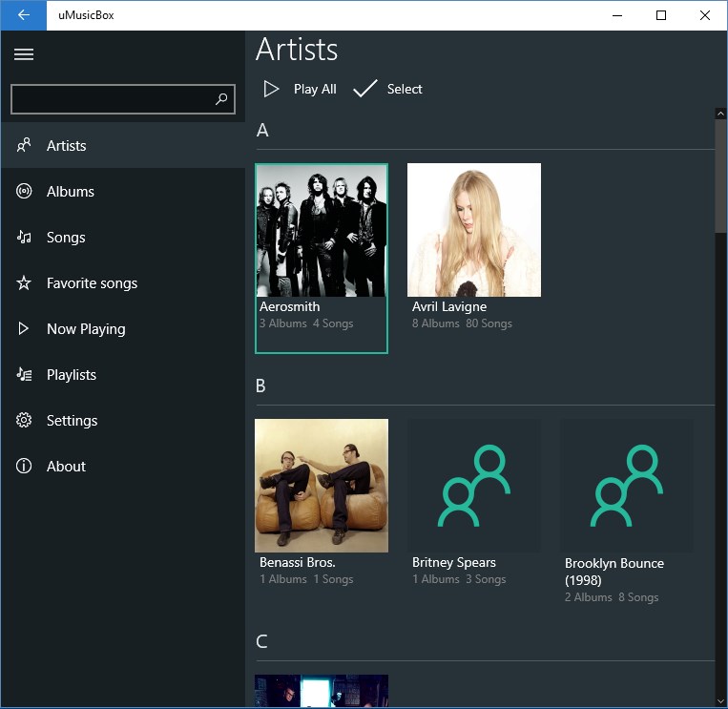Click the Now Playing triangle icon
Screen dimensions: 728x709
(x=23, y=328)
